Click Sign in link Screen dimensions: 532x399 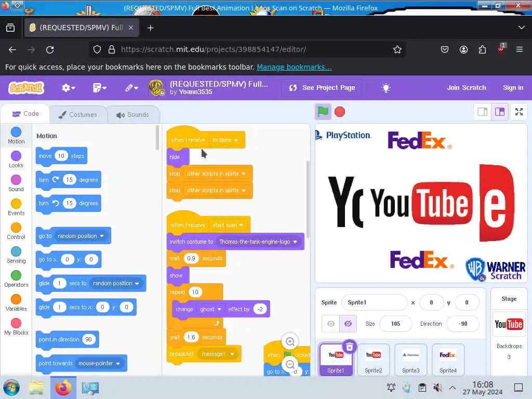pyautogui.click(x=513, y=88)
